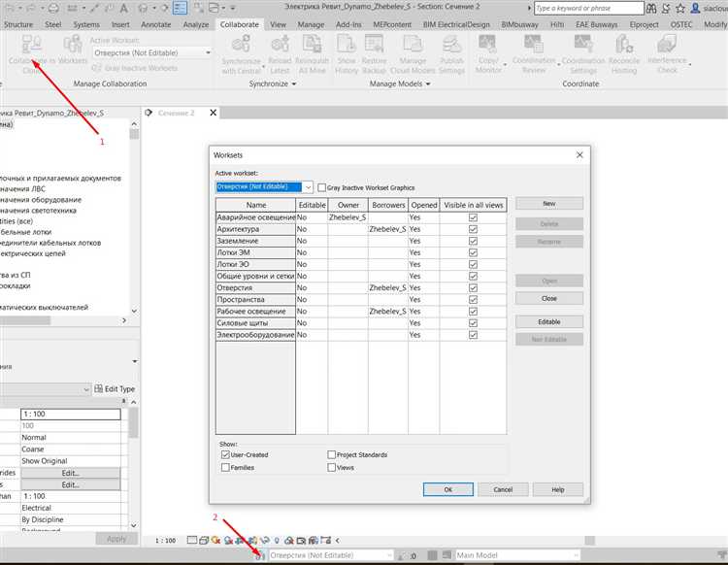Expand the Manage Models panel arrow
The image size is (728, 565).
point(428,84)
